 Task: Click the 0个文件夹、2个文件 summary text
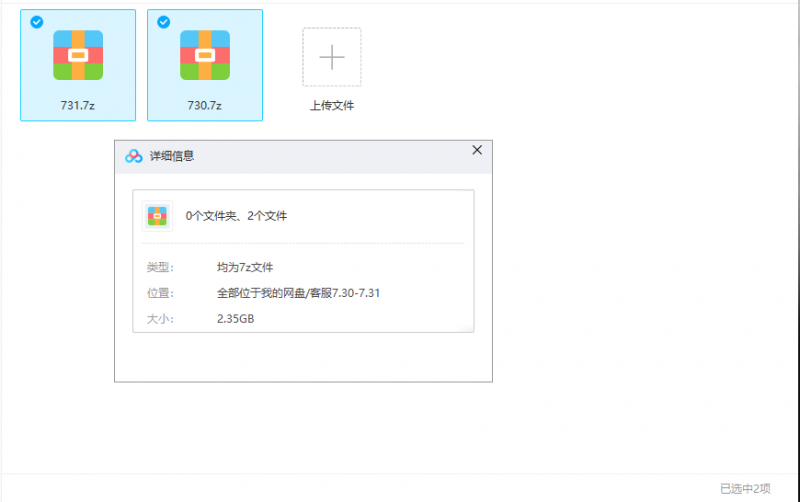tap(236, 216)
